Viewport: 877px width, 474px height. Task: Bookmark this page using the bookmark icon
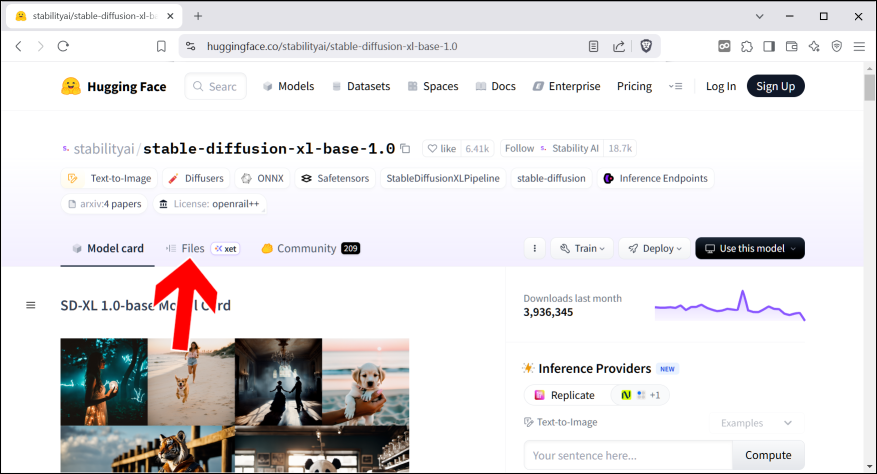coord(161,46)
